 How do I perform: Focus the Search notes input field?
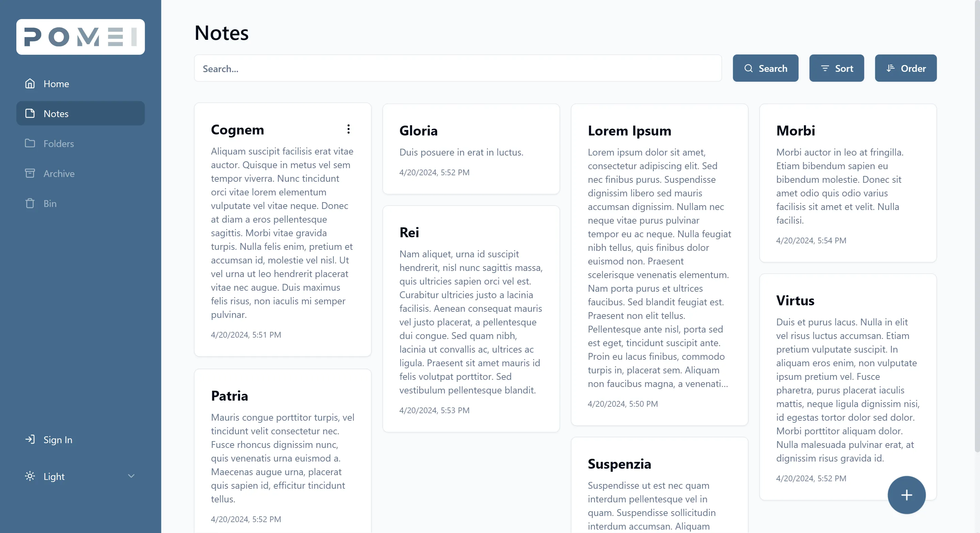[x=457, y=68]
